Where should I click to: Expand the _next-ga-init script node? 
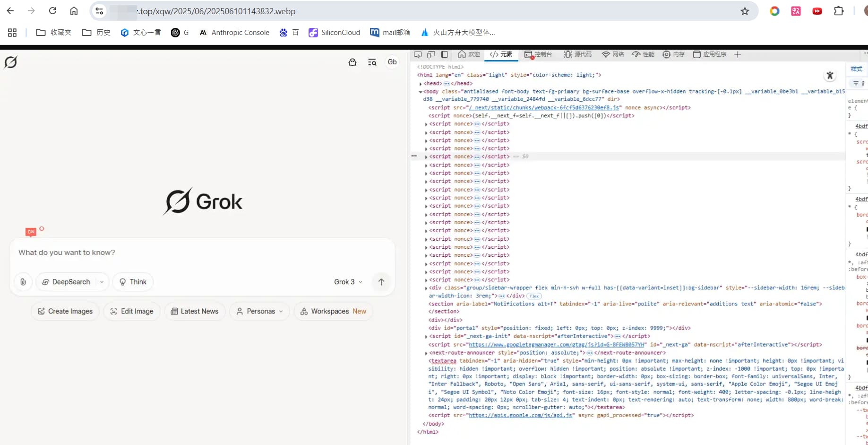(x=426, y=336)
